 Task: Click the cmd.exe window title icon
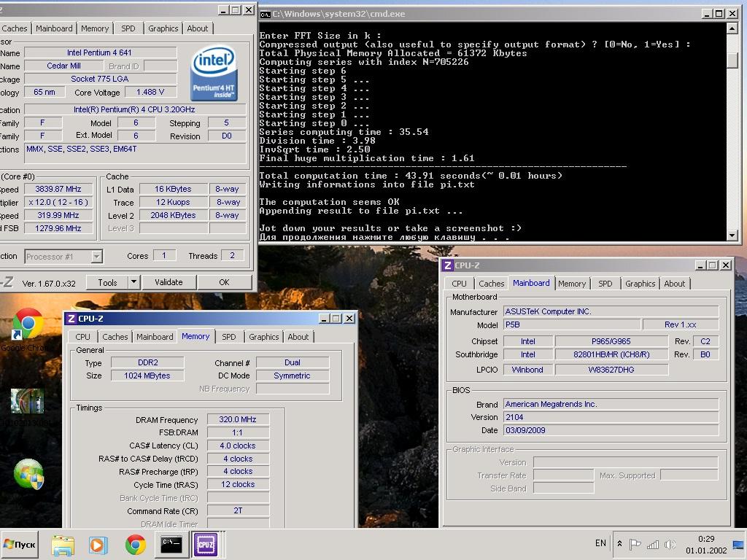pos(266,15)
